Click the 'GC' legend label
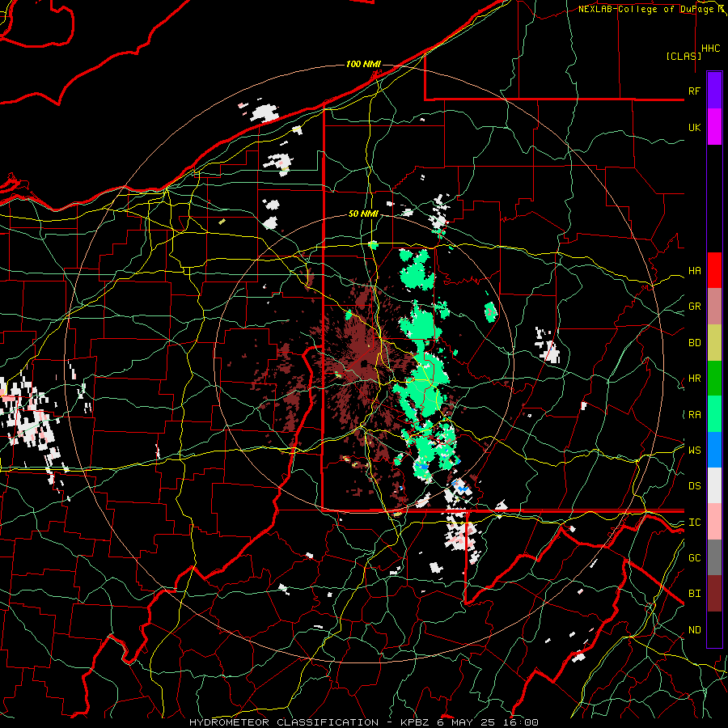The height and width of the screenshot is (728, 728). 694,558
